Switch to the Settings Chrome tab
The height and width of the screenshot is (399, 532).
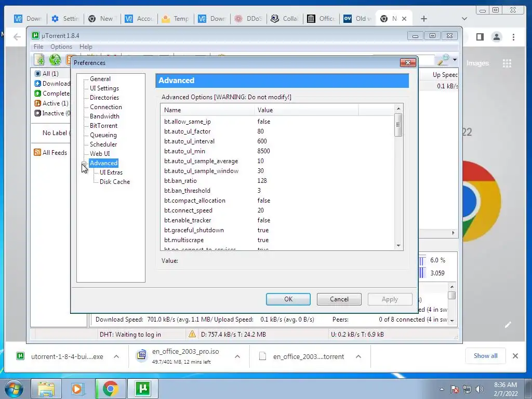coord(65,19)
